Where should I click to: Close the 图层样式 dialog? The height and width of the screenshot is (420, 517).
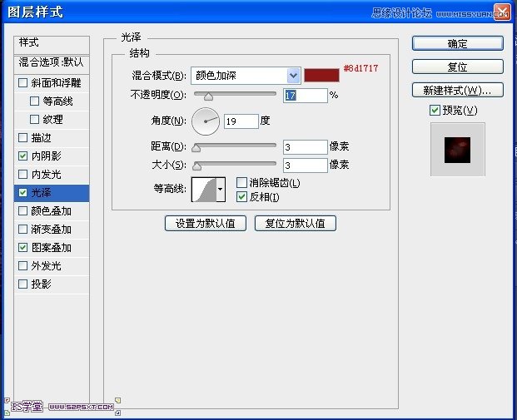coord(502,12)
